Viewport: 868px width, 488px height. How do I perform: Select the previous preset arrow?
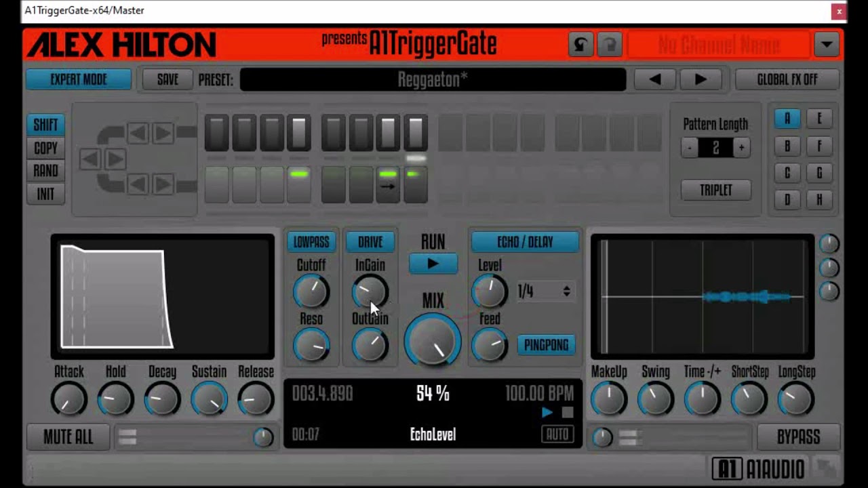point(654,79)
